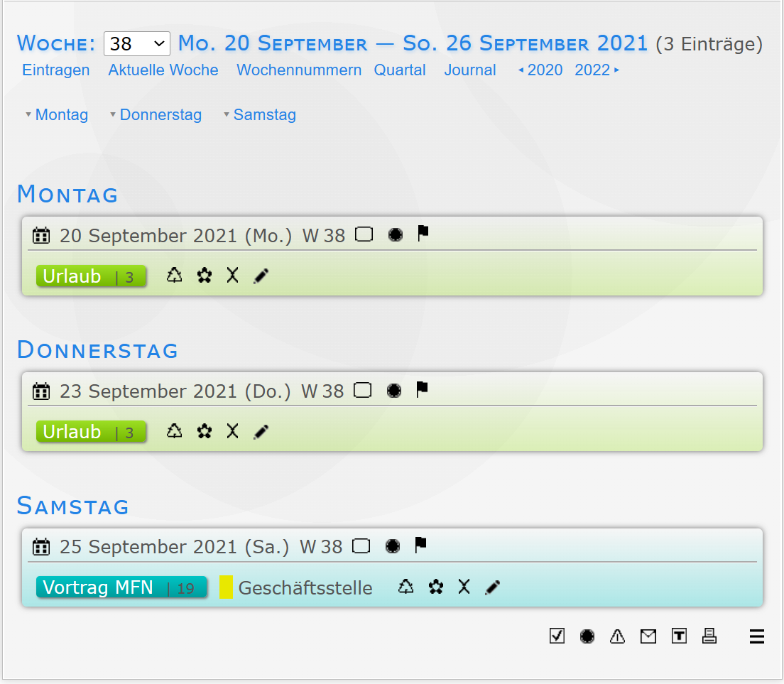Click the text T icon in bottom toolbar
The height and width of the screenshot is (684, 784).
(x=679, y=636)
